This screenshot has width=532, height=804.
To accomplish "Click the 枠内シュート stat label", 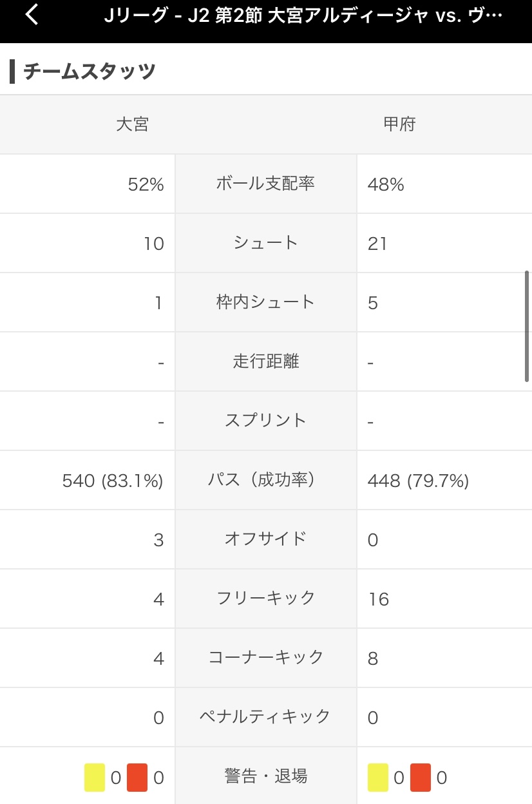I will click(x=265, y=302).
